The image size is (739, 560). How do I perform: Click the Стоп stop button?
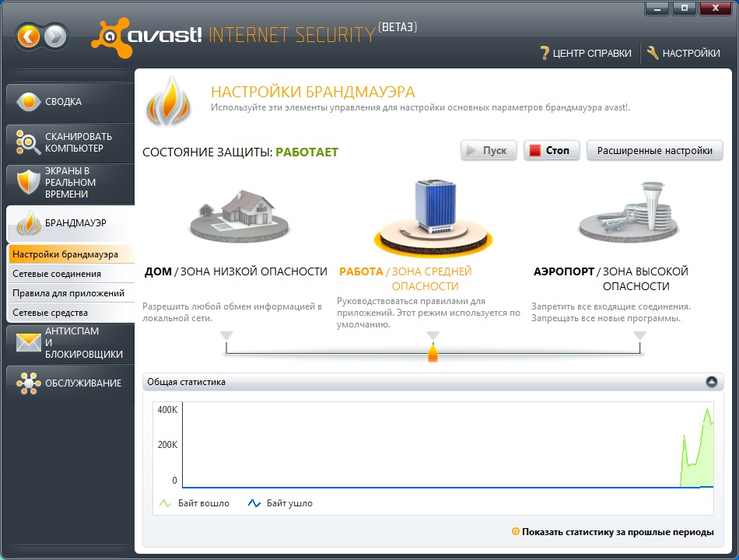pos(552,150)
